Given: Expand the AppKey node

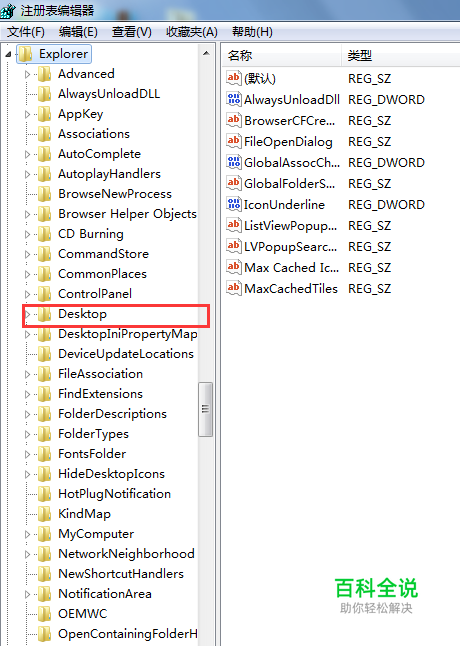Looking at the screenshot, I should (x=28, y=114).
